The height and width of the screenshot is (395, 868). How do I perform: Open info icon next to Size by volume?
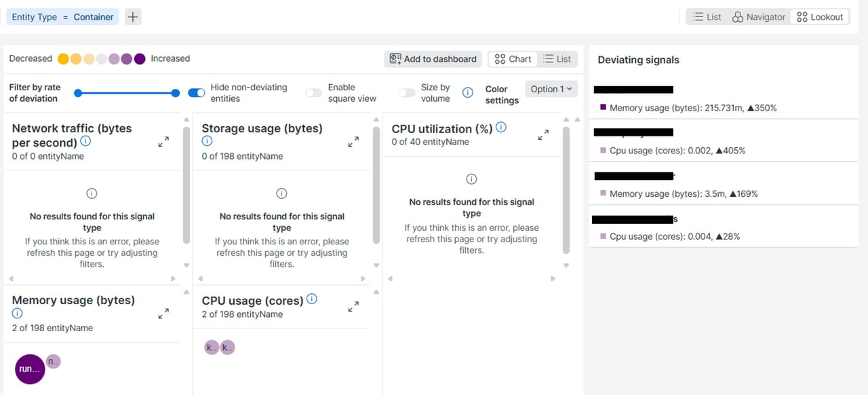click(467, 93)
